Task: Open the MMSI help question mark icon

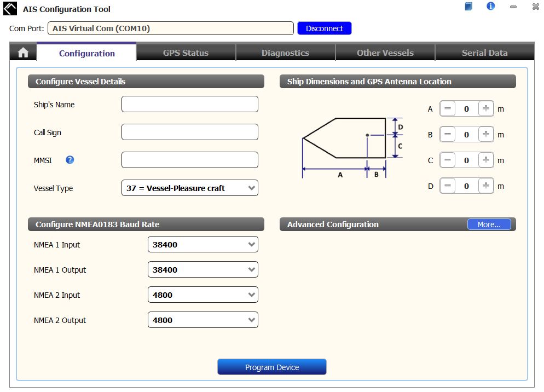Action: pyautogui.click(x=70, y=160)
